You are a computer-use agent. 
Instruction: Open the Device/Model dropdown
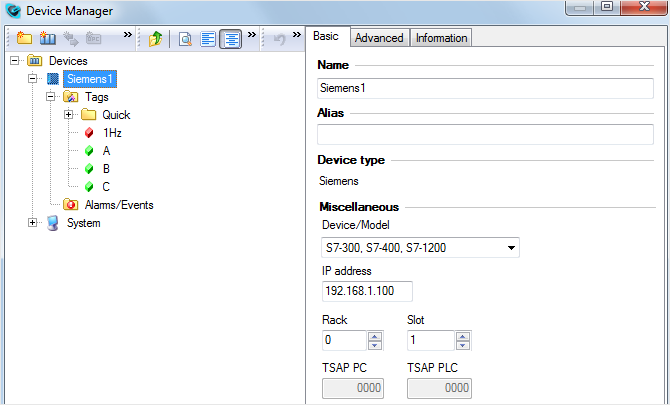point(420,248)
